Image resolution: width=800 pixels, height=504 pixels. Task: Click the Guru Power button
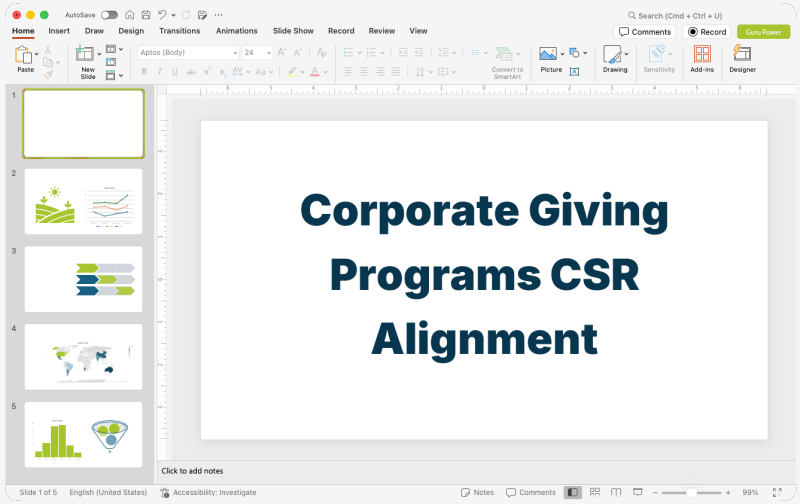coord(763,32)
